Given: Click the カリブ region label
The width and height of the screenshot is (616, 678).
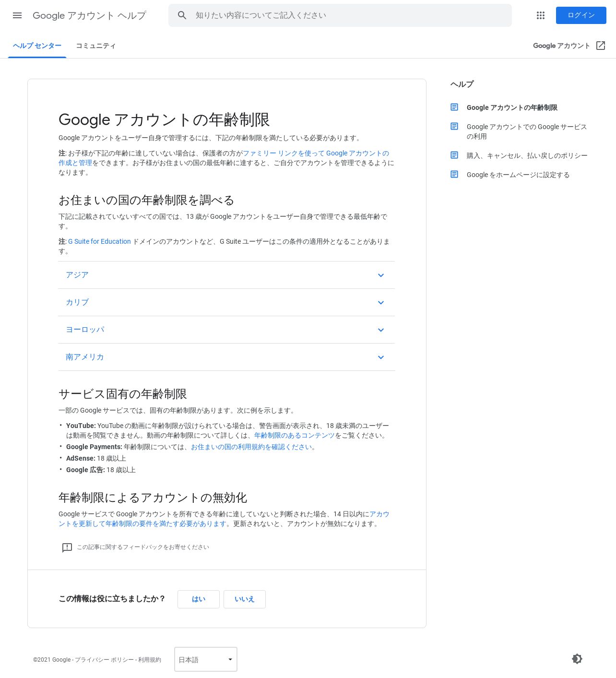Looking at the screenshot, I should coord(77,302).
